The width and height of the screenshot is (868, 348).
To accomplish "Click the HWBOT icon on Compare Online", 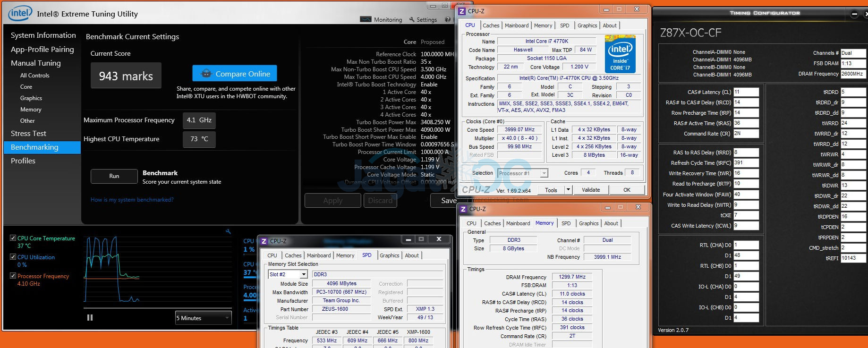I will (206, 74).
